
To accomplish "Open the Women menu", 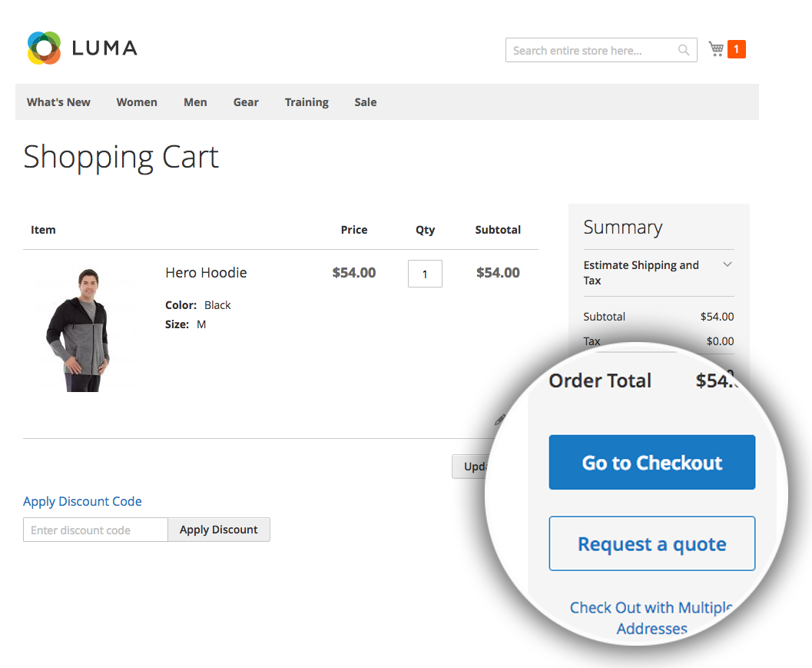I will point(137,102).
